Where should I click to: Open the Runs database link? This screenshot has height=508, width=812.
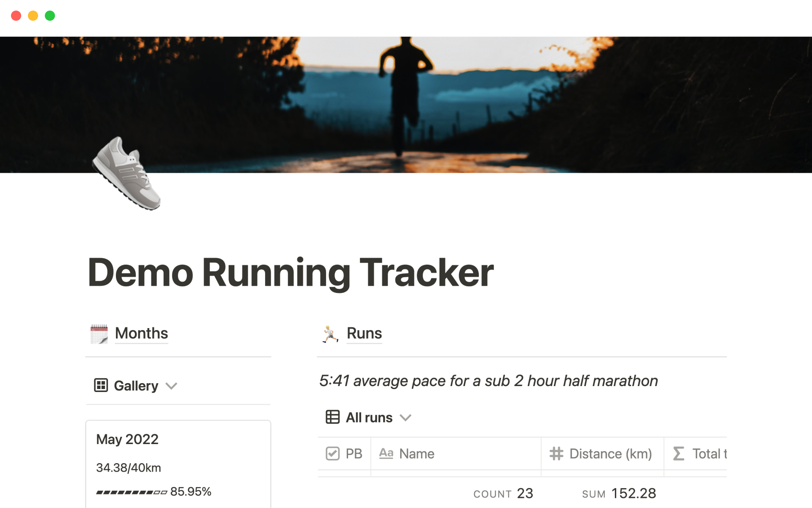364,334
